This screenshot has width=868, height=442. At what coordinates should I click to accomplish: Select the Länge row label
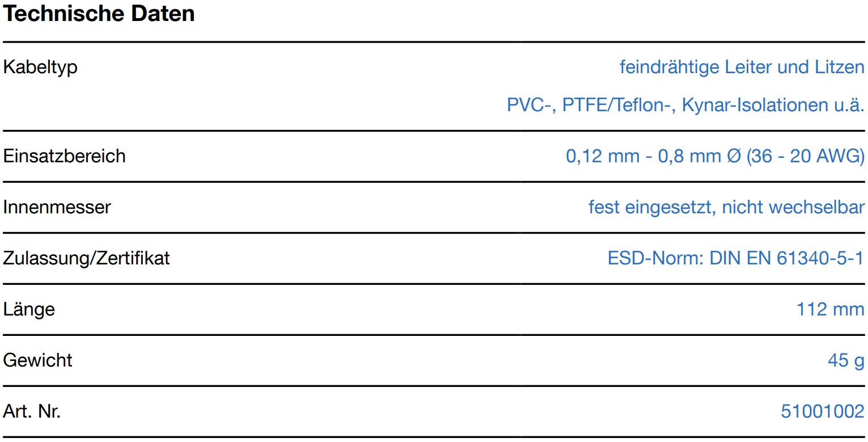click(x=29, y=309)
